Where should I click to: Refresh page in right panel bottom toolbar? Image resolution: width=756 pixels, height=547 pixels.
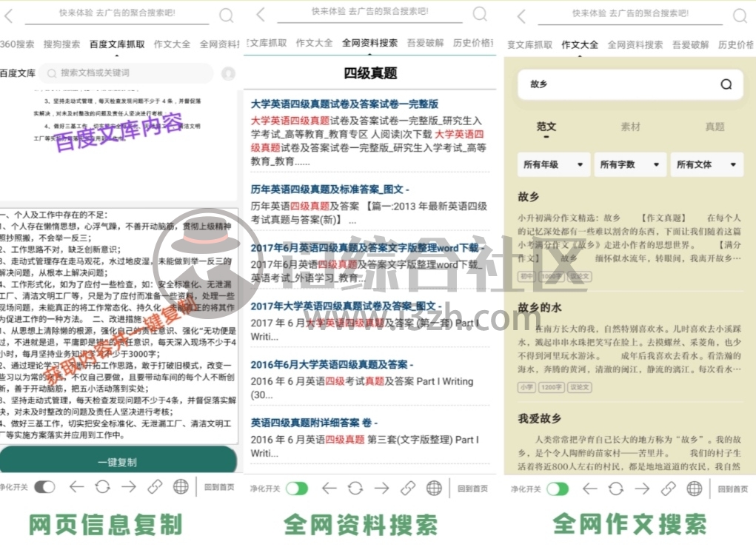tap(616, 489)
